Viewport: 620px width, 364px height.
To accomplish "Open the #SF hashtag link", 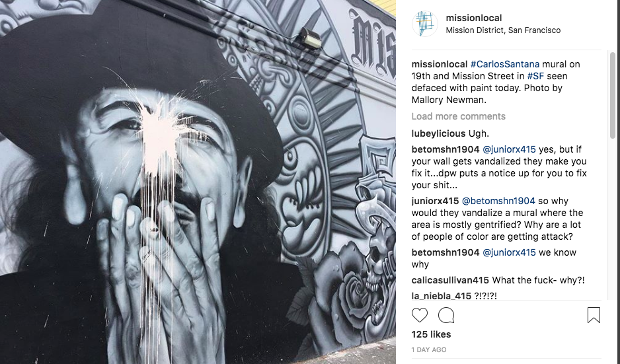I will (535, 76).
